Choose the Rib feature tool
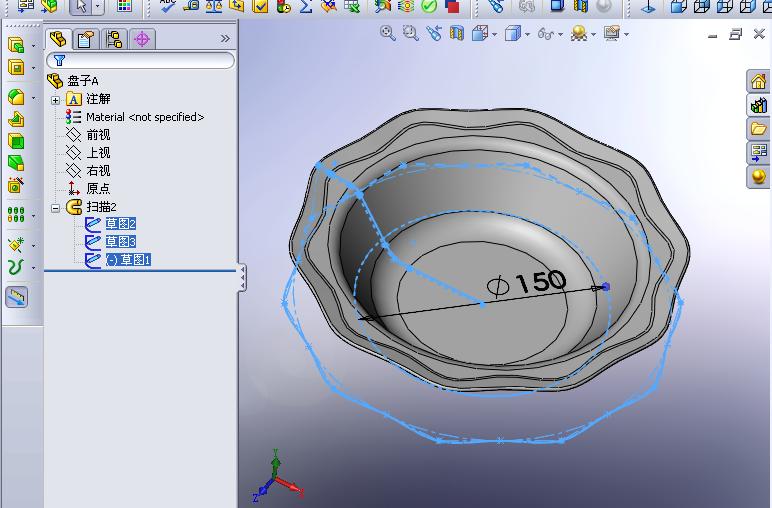772x508 pixels. tap(16, 119)
